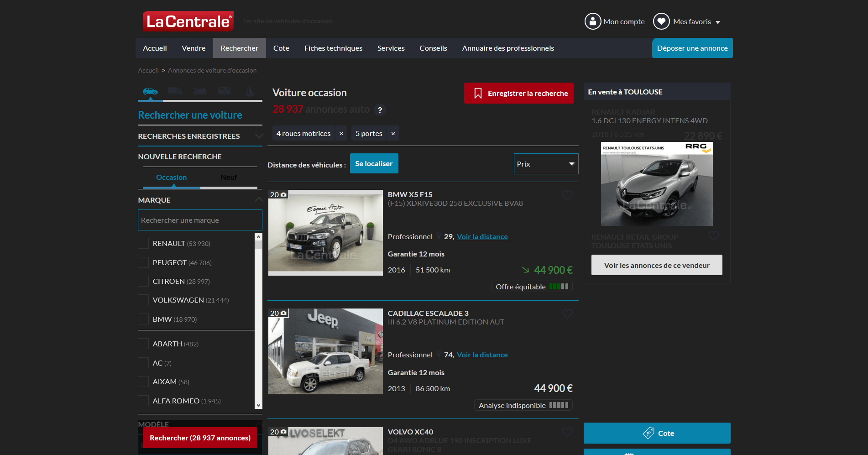Click Enregistrer la recherche button
Viewport: 868px width, 455px height.
519,93
